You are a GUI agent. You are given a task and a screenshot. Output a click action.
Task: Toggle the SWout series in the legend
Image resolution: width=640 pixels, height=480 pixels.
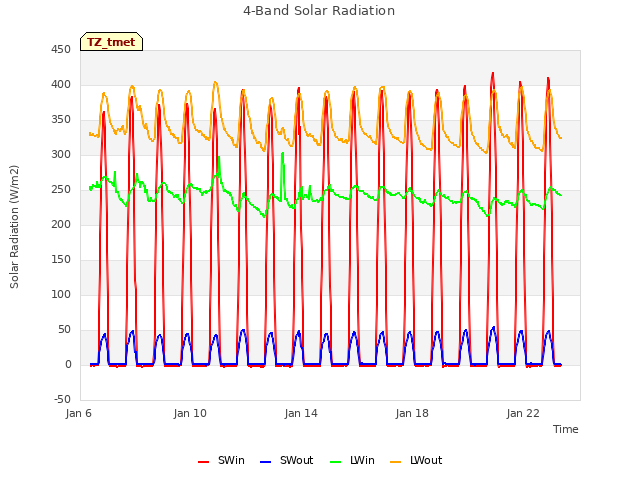pyautogui.click(x=287, y=460)
